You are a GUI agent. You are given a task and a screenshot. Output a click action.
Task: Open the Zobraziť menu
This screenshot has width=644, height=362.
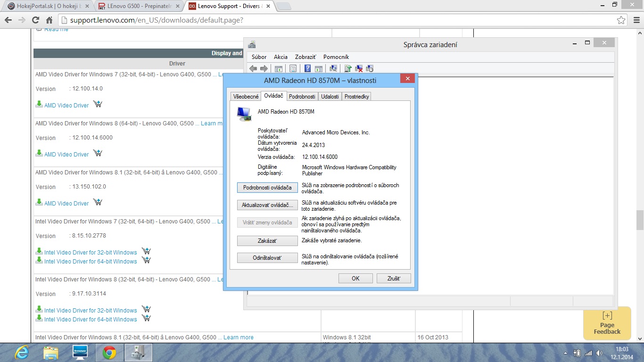[305, 57]
